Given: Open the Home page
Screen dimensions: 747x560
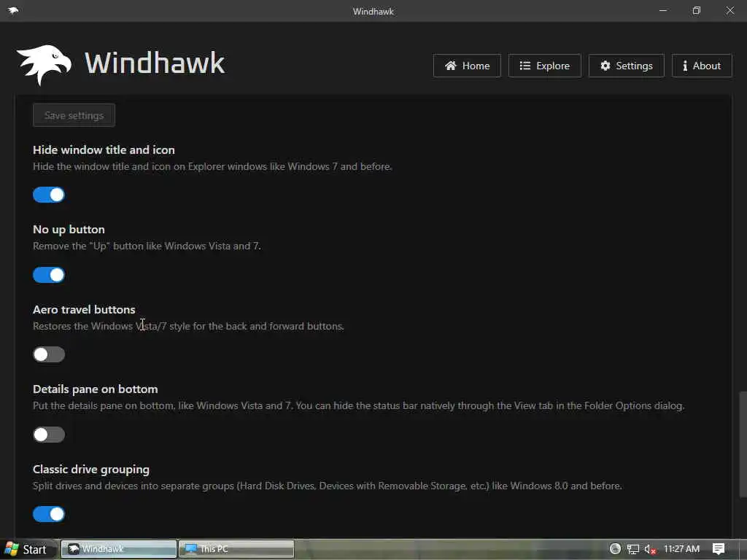Looking at the screenshot, I should 467,66.
